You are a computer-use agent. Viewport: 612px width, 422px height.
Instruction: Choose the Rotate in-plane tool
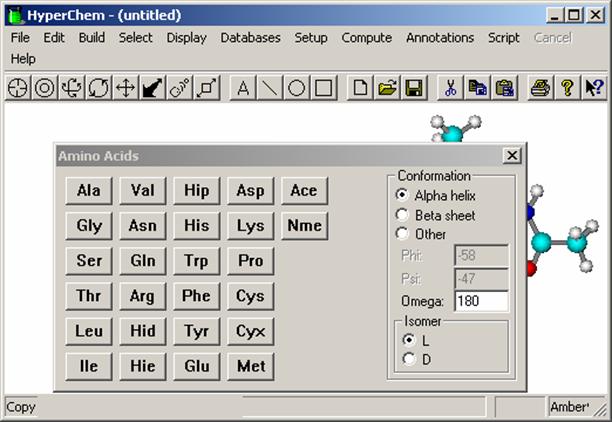[x=99, y=88]
